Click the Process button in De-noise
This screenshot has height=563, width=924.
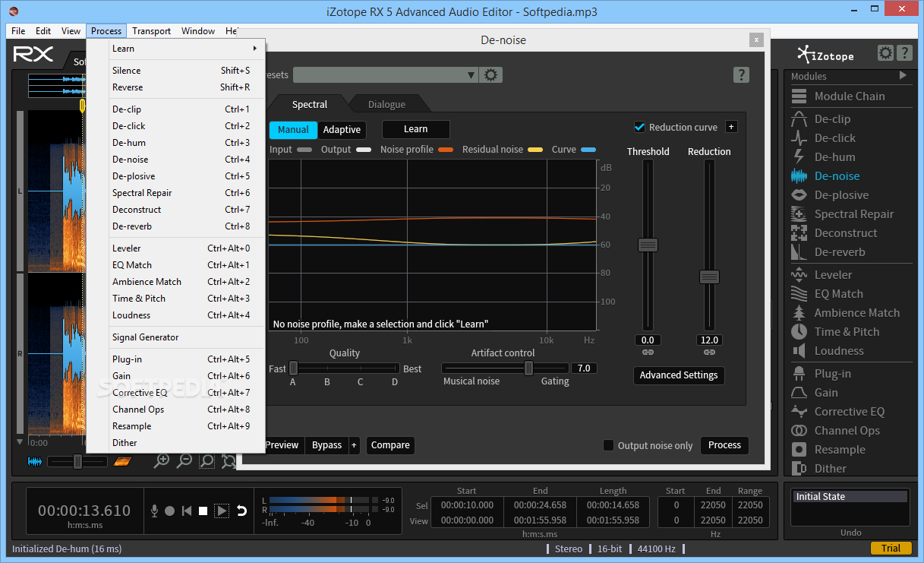(724, 445)
